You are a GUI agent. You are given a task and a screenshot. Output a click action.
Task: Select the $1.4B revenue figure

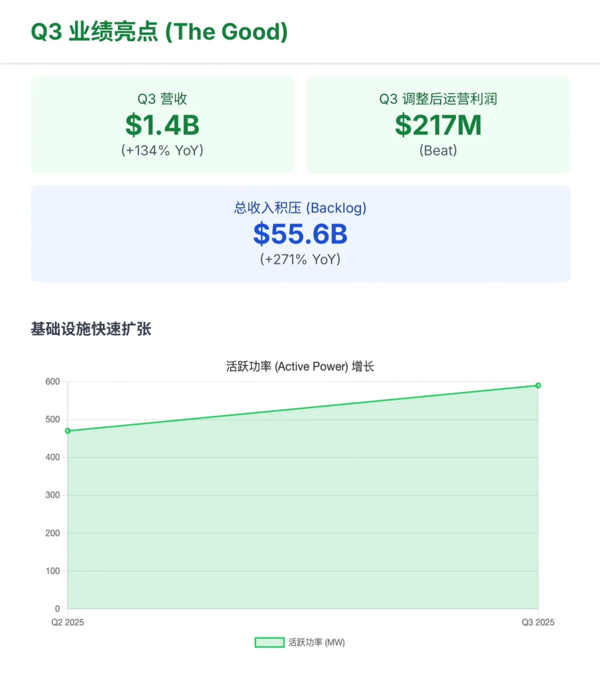pyautogui.click(x=162, y=125)
